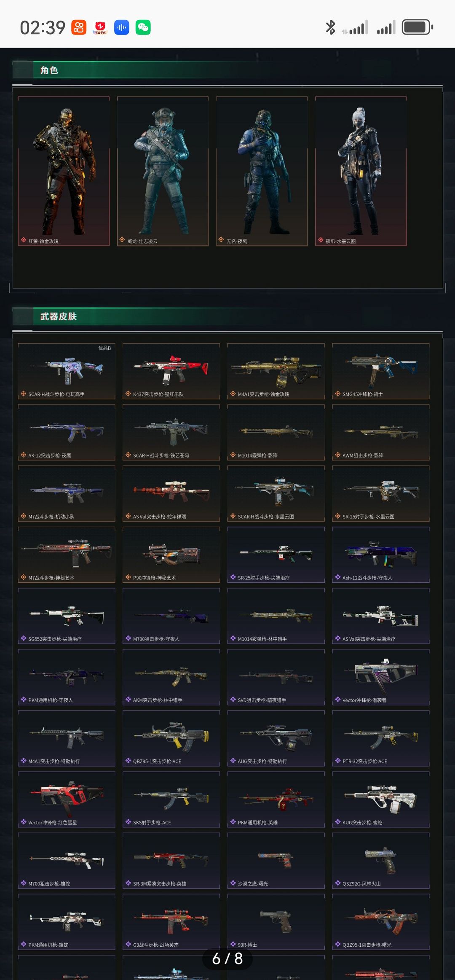Tap the 沙漠之鹰-曙光 pistol skin
Viewport: 455px width, 980px height.
(276, 861)
